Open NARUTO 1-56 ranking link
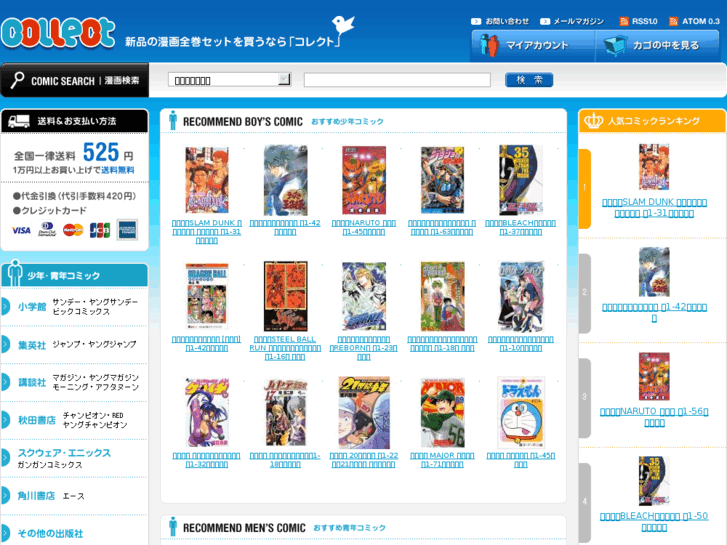 pyautogui.click(x=654, y=417)
